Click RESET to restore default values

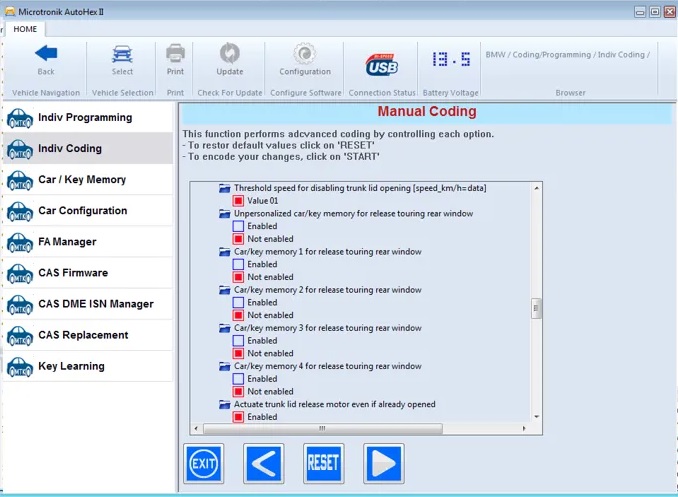point(324,463)
